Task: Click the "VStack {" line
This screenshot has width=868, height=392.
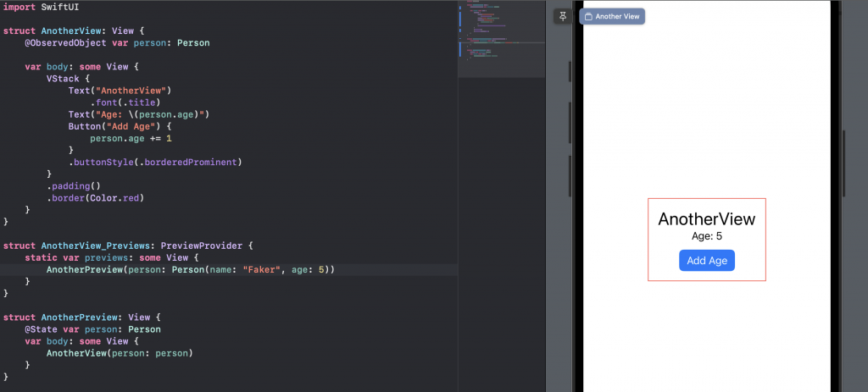Action: point(68,79)
